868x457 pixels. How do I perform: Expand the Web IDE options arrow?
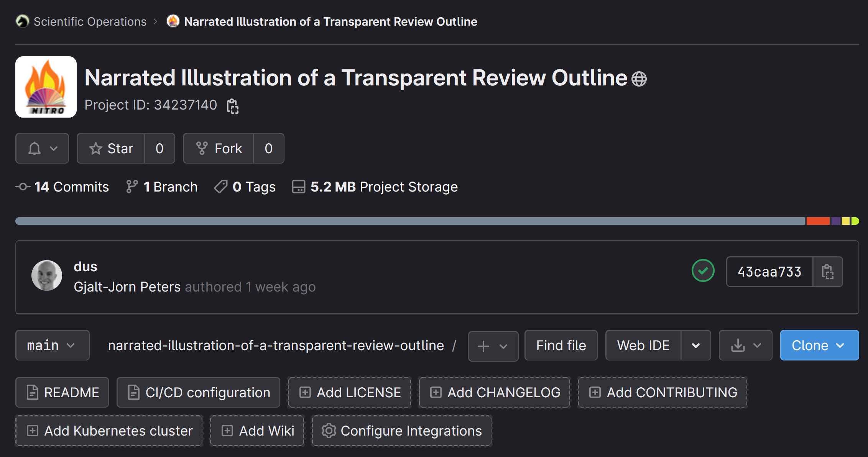(696, 345)
